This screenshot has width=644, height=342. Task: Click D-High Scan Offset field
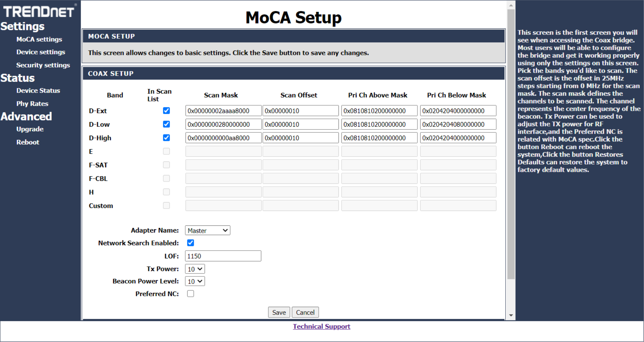(301, 138)
